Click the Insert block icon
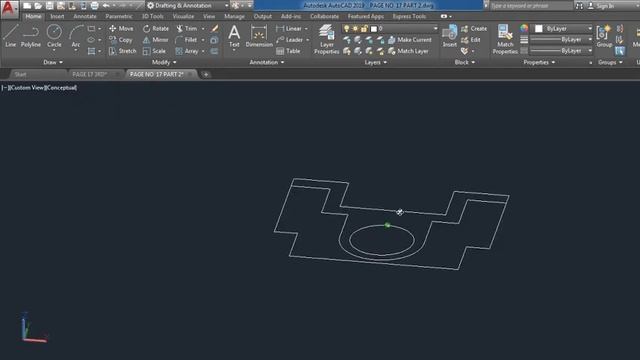Viewport: 640px width, 360px height. click(449, 36)
